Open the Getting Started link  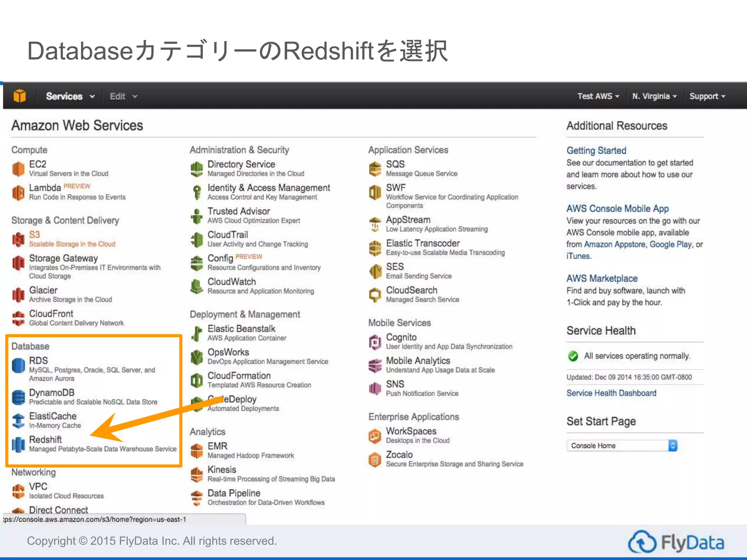point(596,150)
